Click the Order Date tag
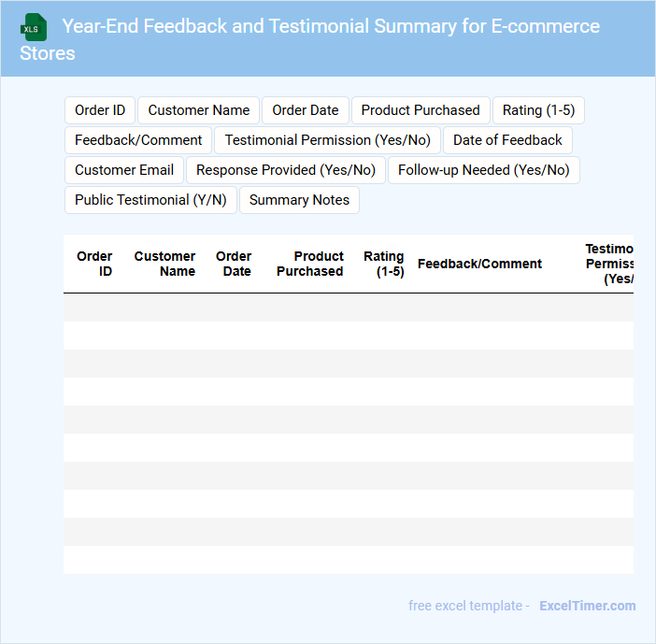 click(x=306, y=110)
